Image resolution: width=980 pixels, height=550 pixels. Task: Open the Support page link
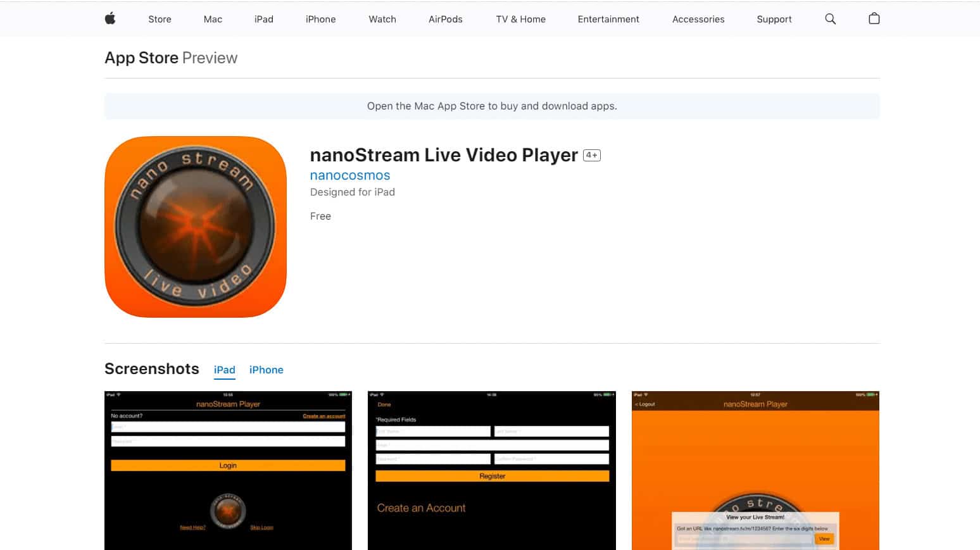(774, 19)
